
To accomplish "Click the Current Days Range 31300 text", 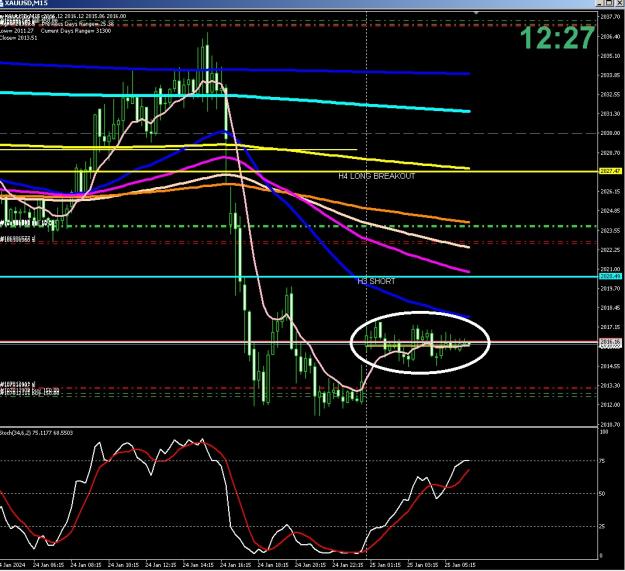I will click(76, 31).
